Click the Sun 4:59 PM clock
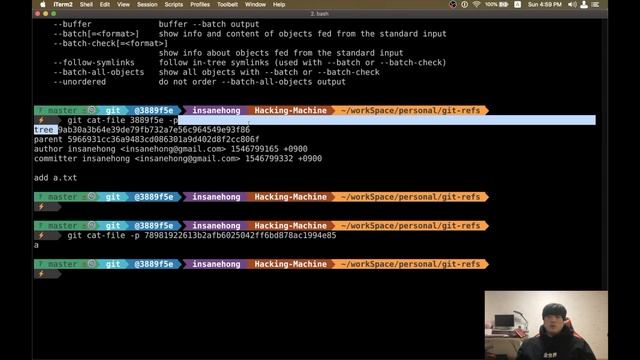The image size is (640, 360). click(544, 4)
